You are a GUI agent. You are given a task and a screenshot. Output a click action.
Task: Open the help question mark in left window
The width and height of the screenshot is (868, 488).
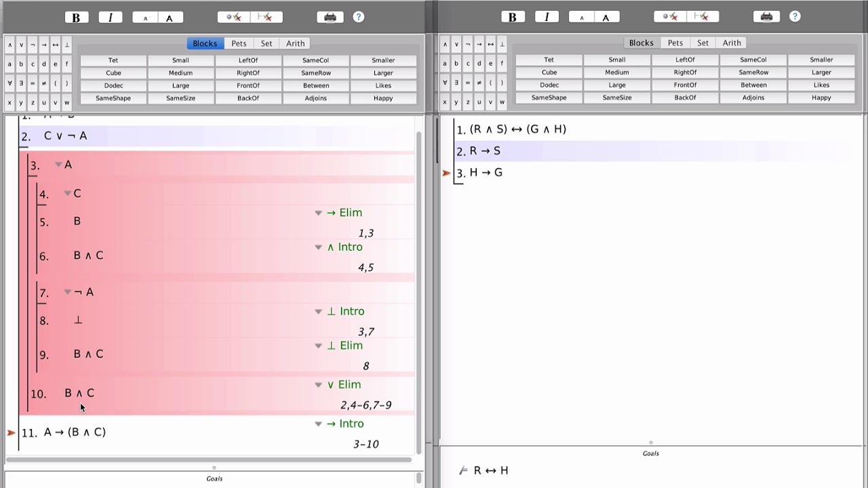click(359, 17)
